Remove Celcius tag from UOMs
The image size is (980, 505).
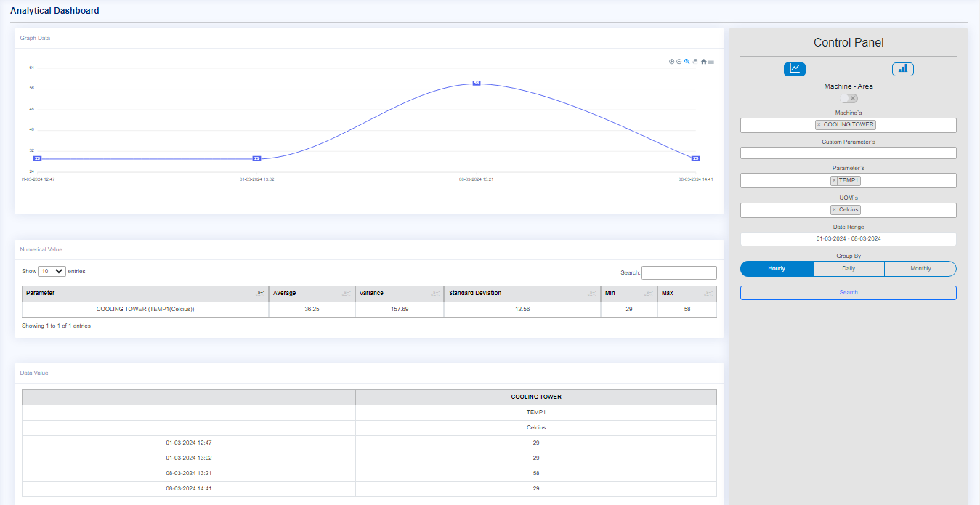(834, 210)
